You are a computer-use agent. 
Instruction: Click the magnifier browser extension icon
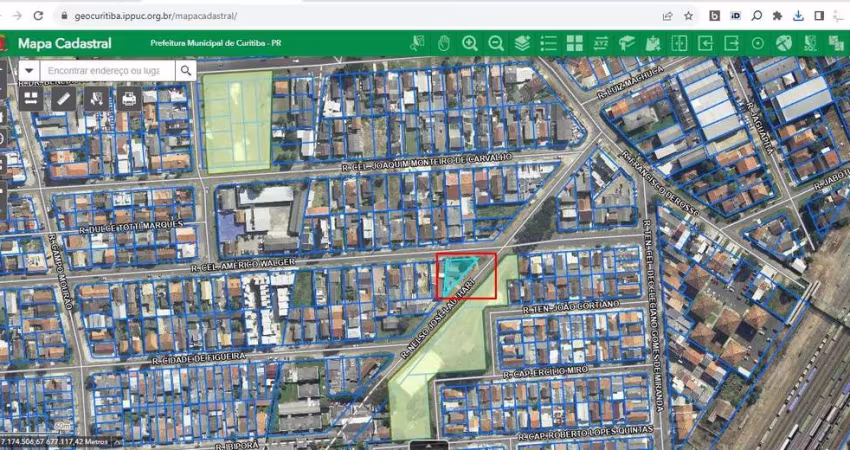tap(757, 16)
